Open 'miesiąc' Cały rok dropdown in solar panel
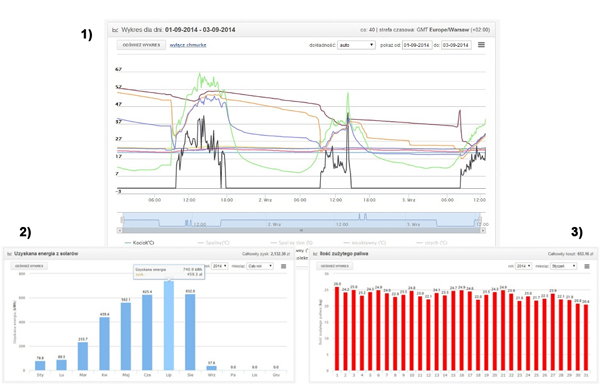The image size is (600, 387). [260, 266]
